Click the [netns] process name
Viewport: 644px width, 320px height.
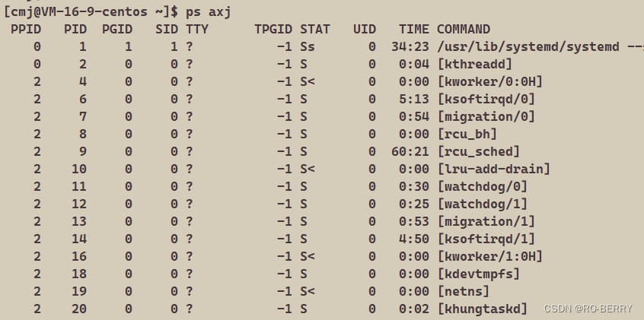coord(463,291)
